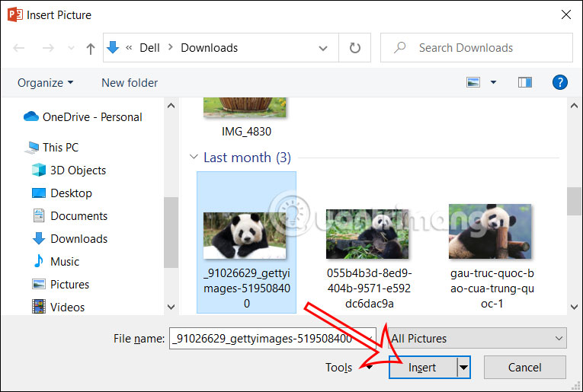The image size is (583, 392).
Task: Open the Help button
Action: click(560, 82)
